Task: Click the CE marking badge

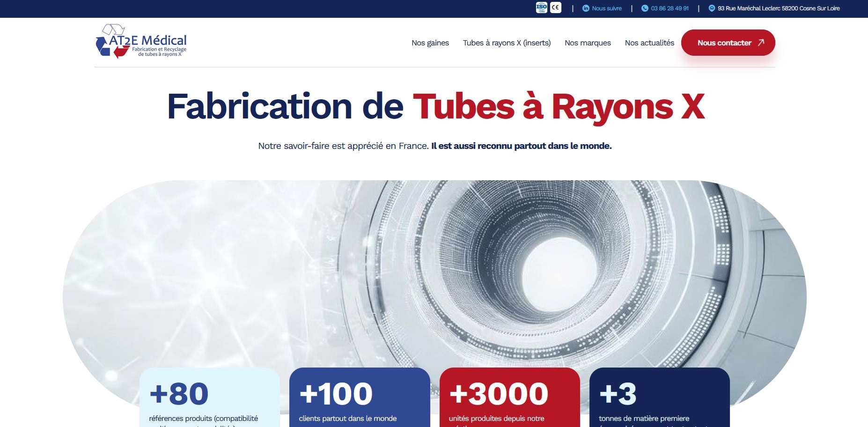Action: click(x=555, y=7)
